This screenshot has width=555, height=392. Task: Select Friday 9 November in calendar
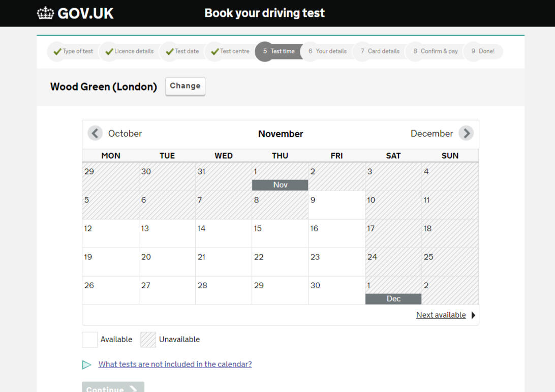[x=336, y=205]
